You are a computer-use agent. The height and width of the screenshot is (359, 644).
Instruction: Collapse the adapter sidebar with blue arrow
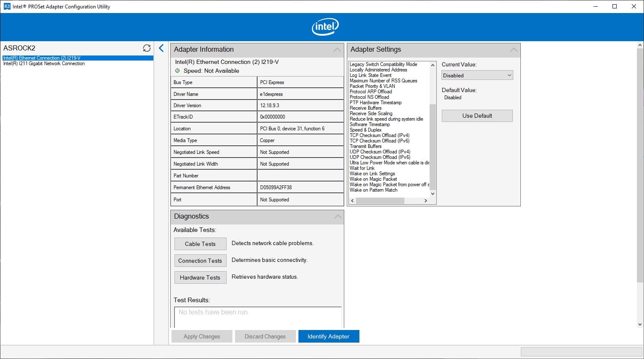point(161,48)
